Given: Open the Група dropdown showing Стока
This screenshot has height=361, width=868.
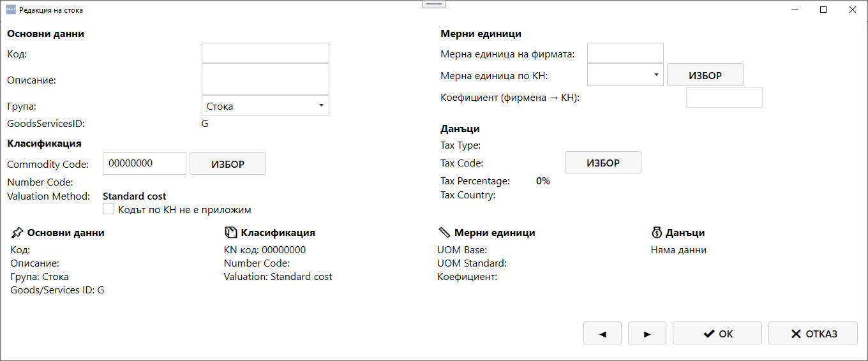Looking at the screenshot, I should click(266, 106).
